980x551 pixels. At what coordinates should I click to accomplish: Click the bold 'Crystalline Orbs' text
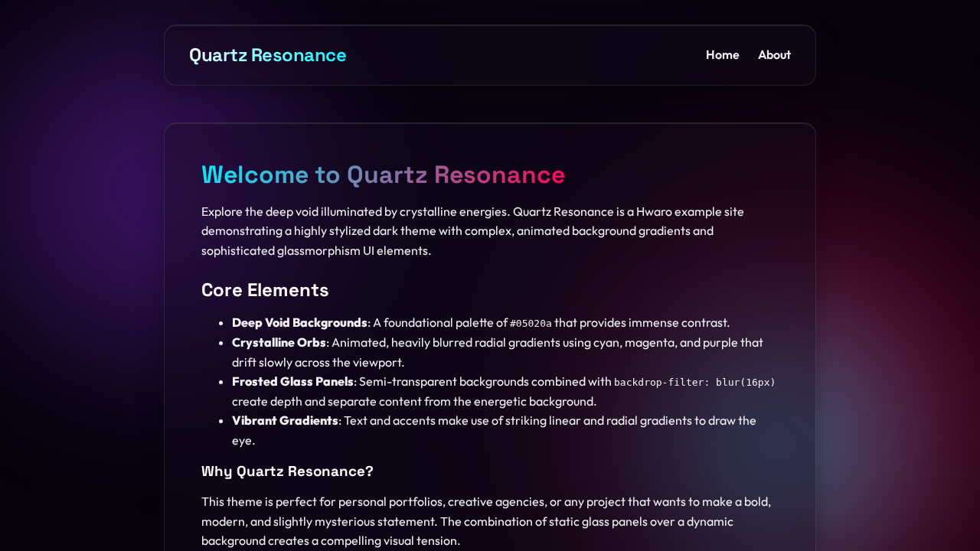click(x=279, y=342)
